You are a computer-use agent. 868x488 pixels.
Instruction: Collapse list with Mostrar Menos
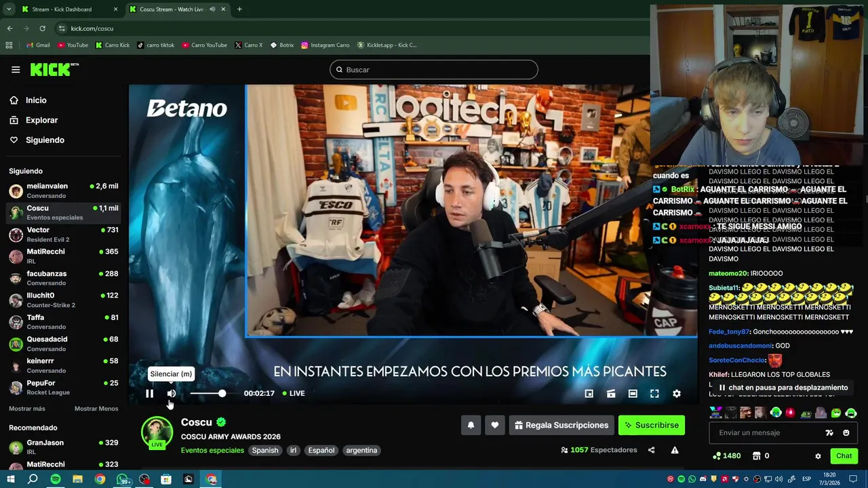point(96,409)
